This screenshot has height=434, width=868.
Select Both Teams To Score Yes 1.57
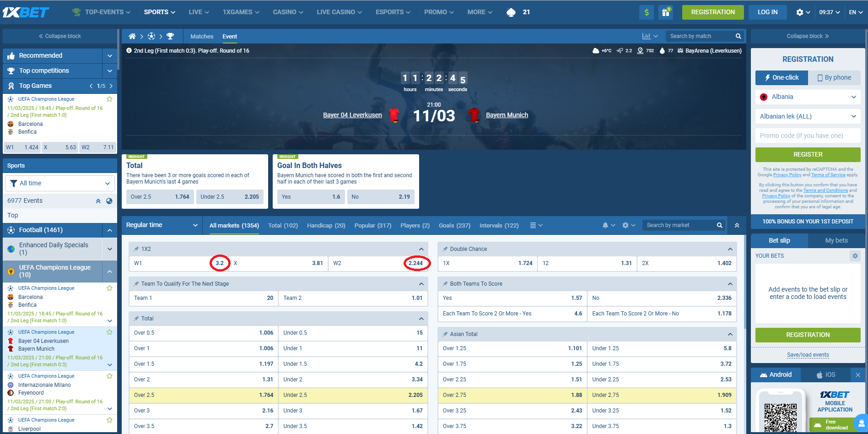point(512,298)
